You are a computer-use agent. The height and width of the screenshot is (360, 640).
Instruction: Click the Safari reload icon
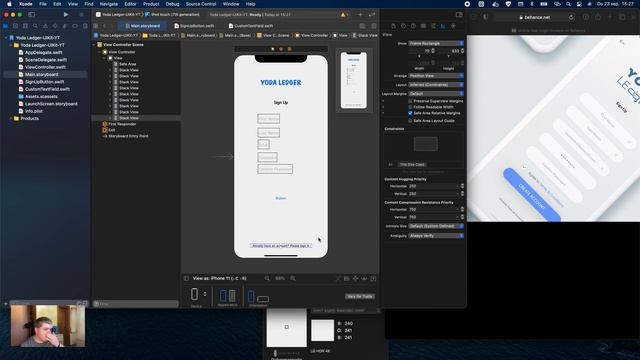[x=571, y=17]
